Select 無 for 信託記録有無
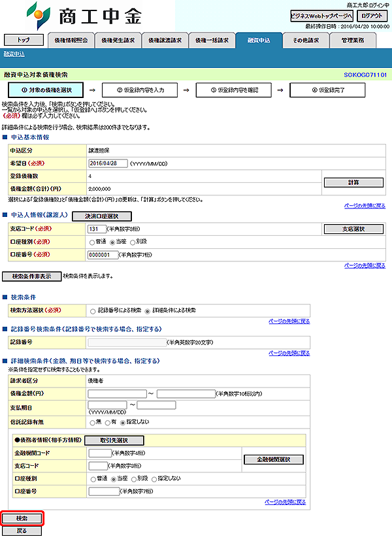 pyautogui.click(x=92, y=423)
